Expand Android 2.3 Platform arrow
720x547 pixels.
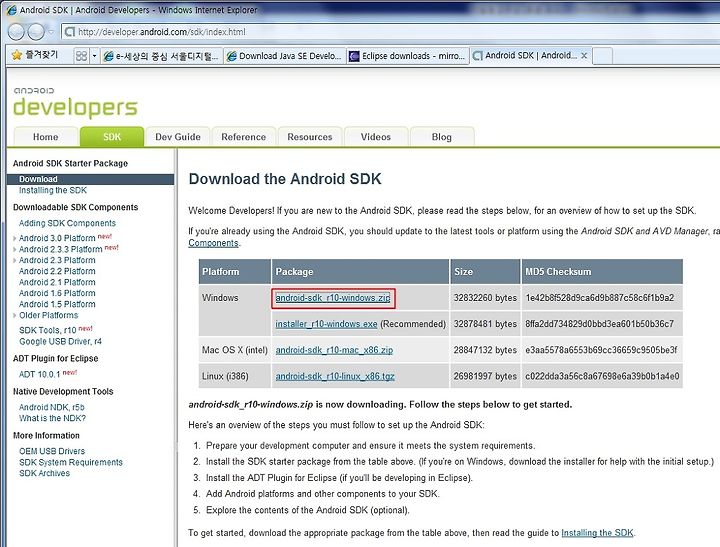[15, 260]
